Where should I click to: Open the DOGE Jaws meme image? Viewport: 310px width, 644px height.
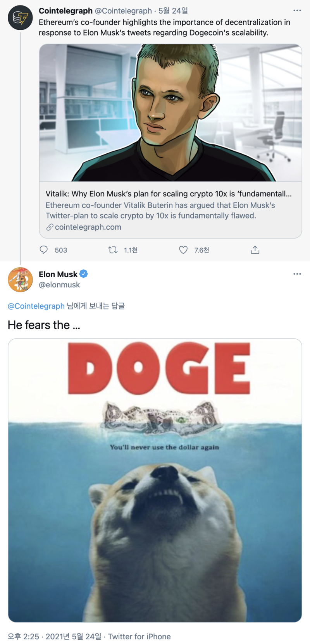pyautogui.click(x=155, y=480)
